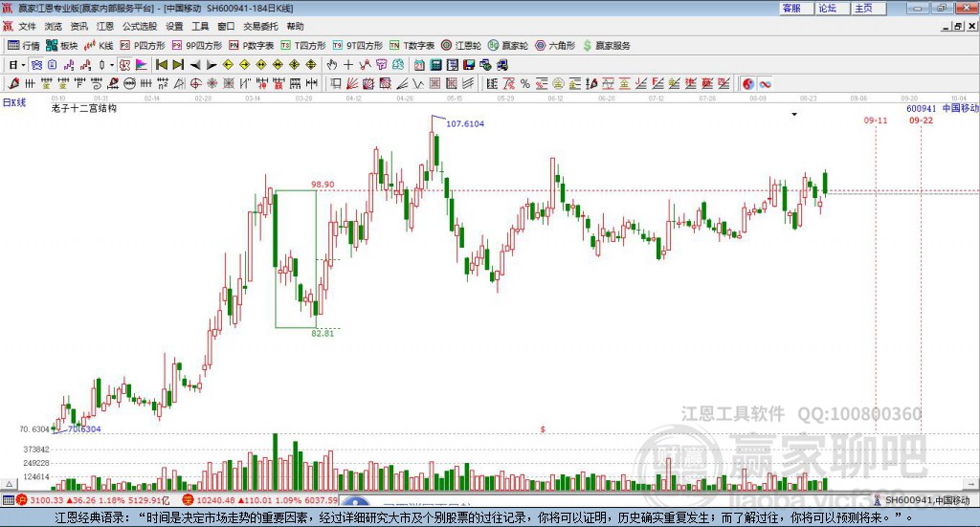The width and height of the screenshot is (980, 527).
Task: Jump to first bar with skip-start icon
Action: click(x=161, y=65)
